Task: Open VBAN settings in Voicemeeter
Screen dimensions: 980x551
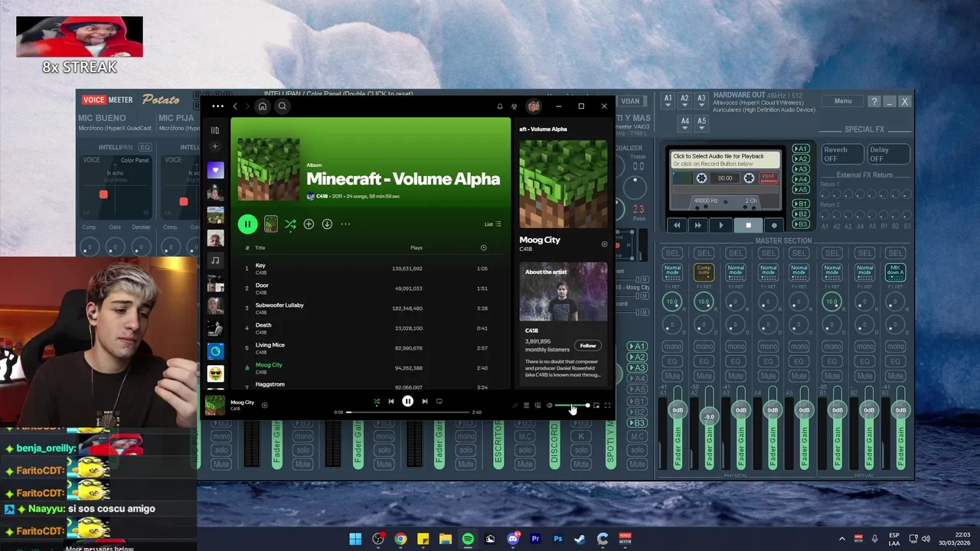Action: [630, 101]
